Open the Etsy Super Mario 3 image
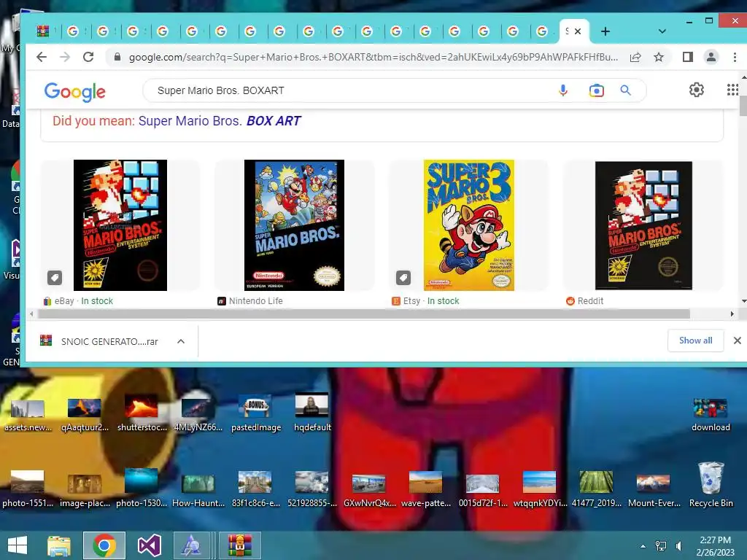The width and height of the screenshot is (747, 560). [x=469, y=225]
